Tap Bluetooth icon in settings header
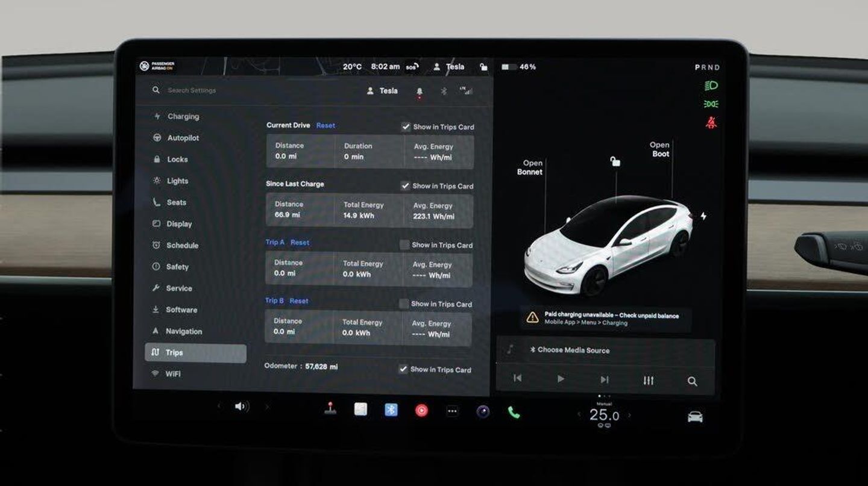Viewport: 868px width, 486px height. pyautogui.click(x=444, y=91)
